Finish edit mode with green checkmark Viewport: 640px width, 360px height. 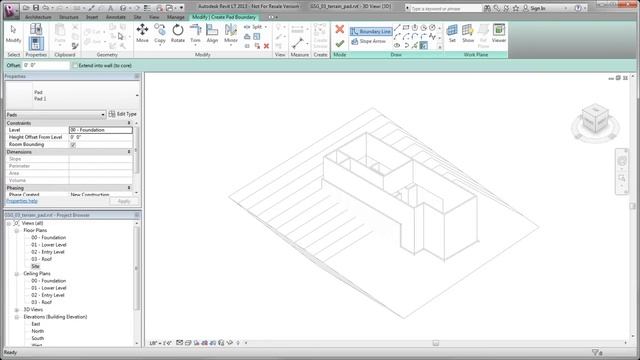pos(340,43)
